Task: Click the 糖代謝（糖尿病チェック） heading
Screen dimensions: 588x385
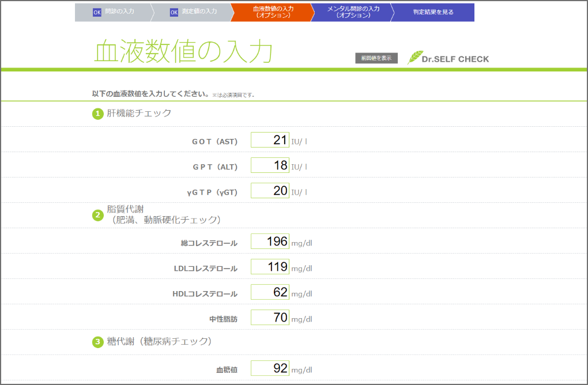Action: point(159,342)
